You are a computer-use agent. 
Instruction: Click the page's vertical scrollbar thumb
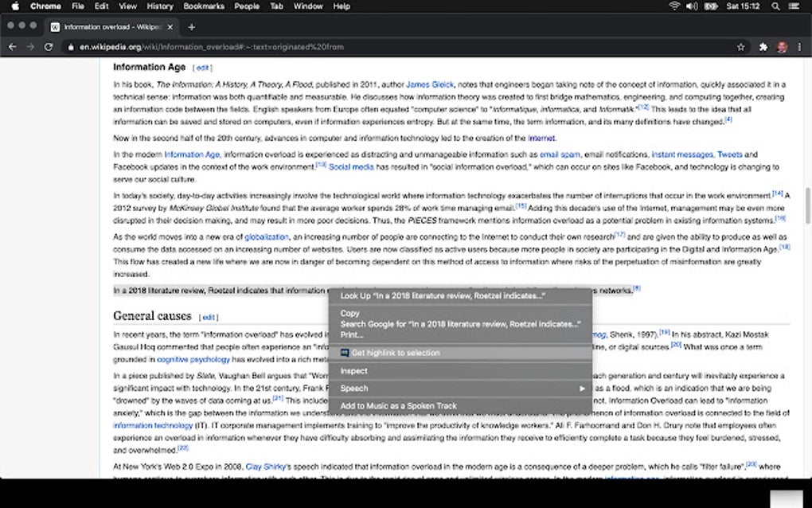[x=807, y=205]
